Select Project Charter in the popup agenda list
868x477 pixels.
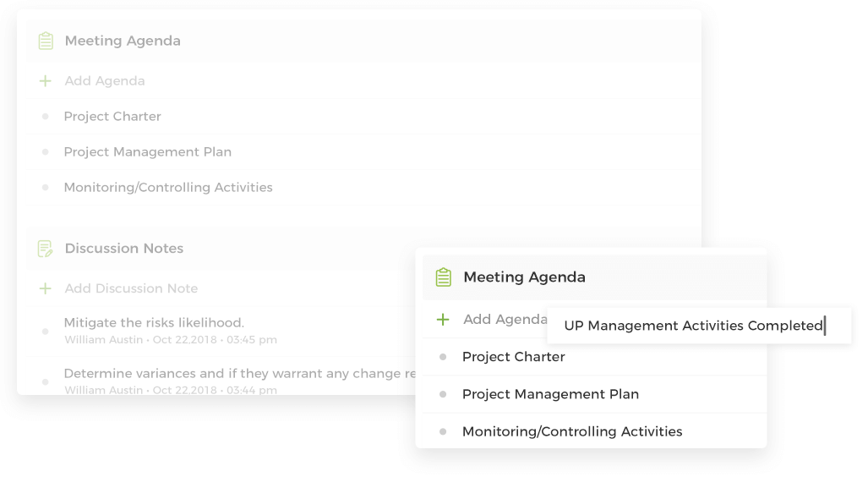coord(514,357)
